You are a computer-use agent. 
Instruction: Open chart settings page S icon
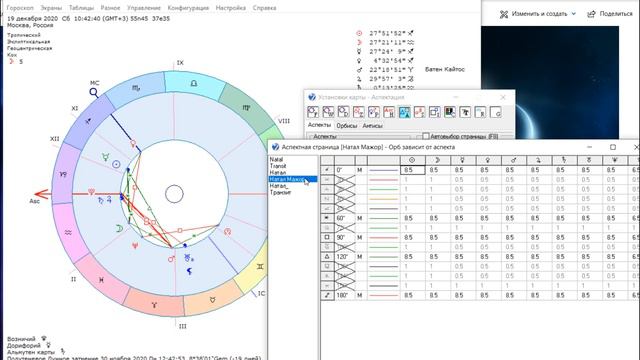[420, 112]
